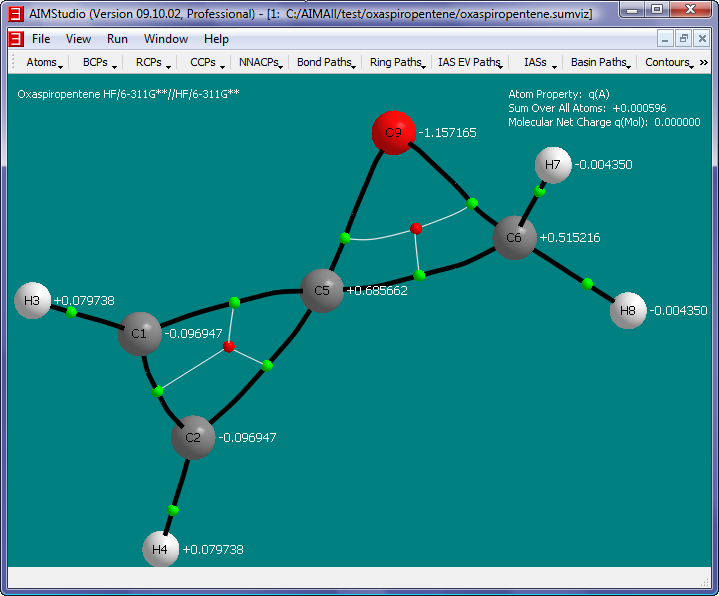
Task: Click the IAS EV Paths toolbar button
Action: 470,62
